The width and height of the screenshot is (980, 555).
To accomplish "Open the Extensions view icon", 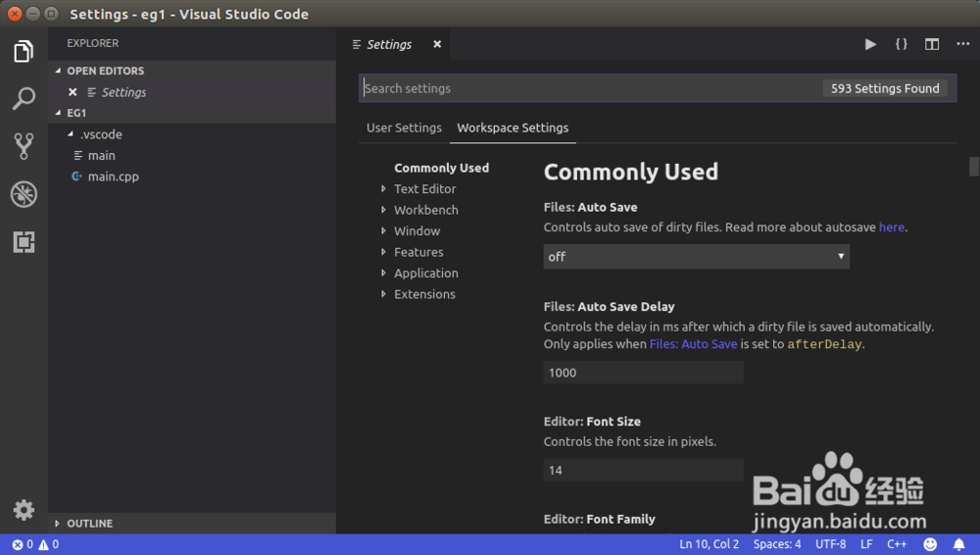I will tap(24, 241).
